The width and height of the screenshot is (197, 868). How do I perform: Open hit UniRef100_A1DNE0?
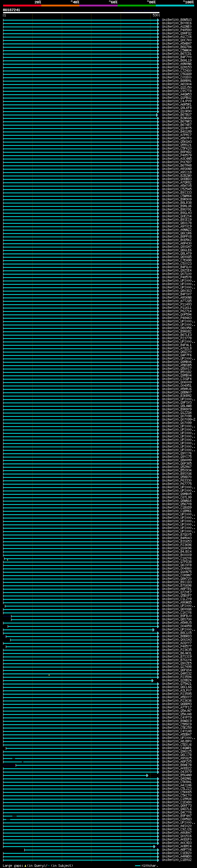pos(177,26)
